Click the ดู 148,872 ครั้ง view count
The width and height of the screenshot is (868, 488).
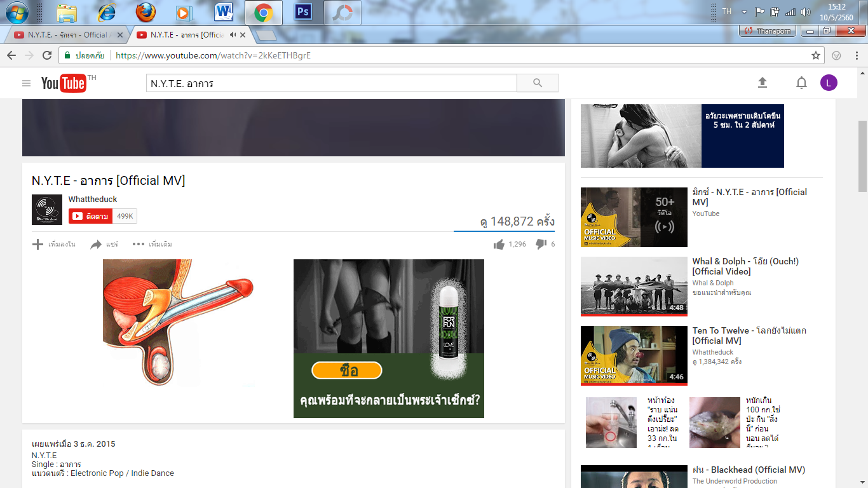click(x=517, y=222)
